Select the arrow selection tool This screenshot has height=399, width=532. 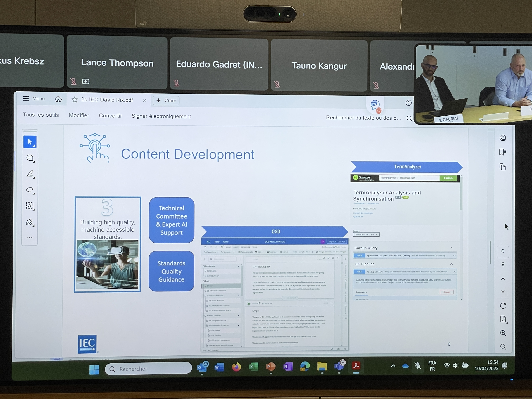pyautogui.click(x=30, y=142)
